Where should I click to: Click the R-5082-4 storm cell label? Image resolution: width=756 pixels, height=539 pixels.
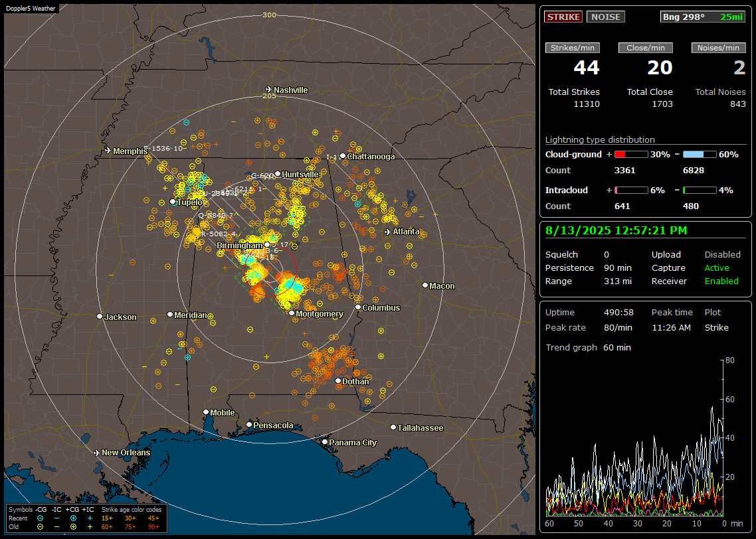coord(219,234)
